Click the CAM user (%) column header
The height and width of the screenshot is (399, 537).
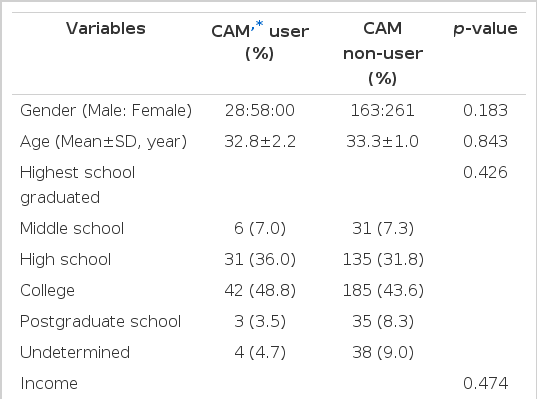[x=260, y=41]
